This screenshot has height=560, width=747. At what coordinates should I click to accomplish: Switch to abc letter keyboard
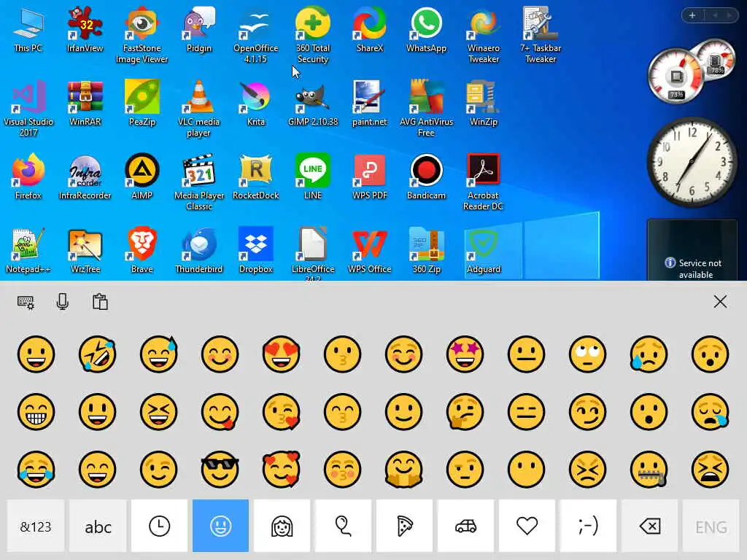pos(98,526)
